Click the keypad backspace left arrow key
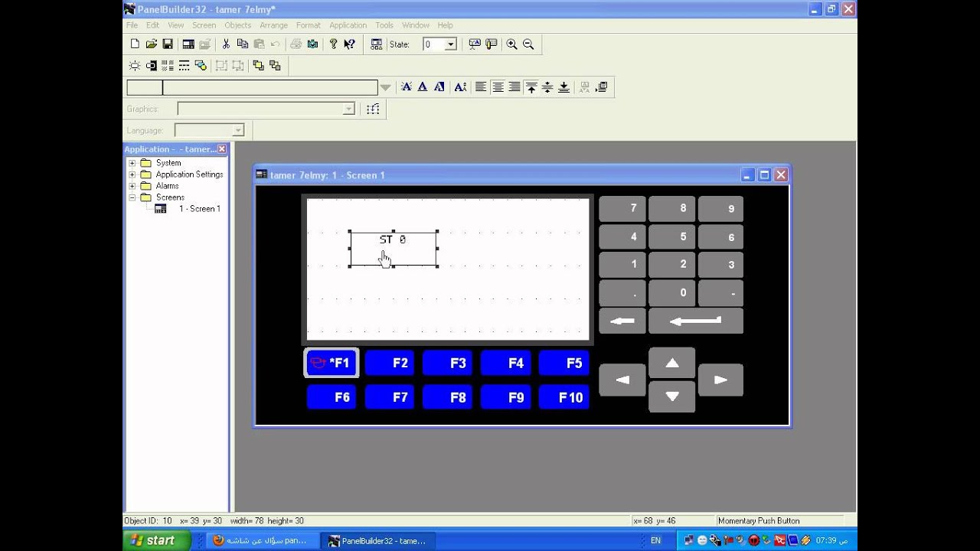980x551 pixels. pos(622,321)
